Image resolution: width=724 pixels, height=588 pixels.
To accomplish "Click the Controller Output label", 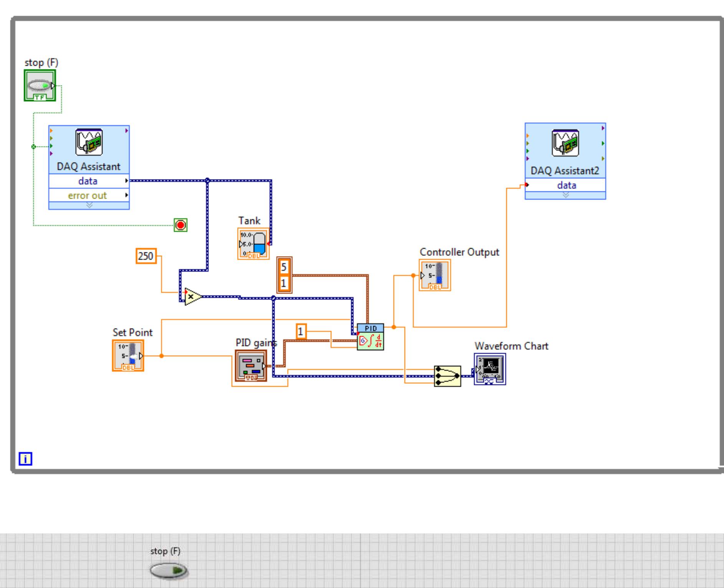I will click(459, 252).
